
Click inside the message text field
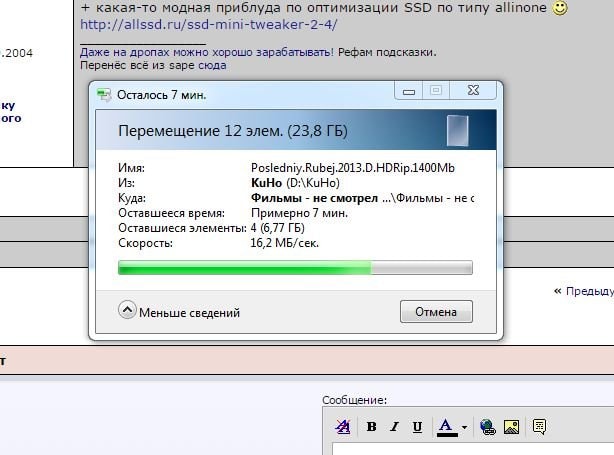[473, 449]
